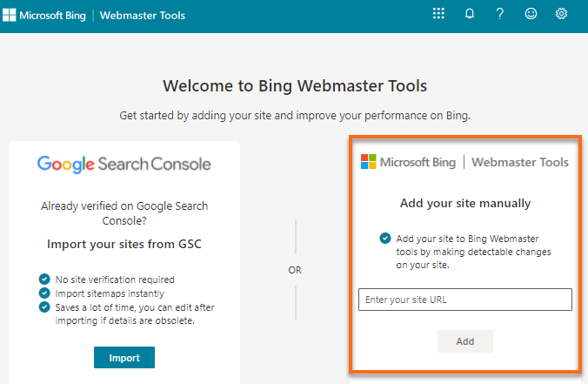Click Import your sites from GSC text
This screenshot has width=588, height=384.
124,244
